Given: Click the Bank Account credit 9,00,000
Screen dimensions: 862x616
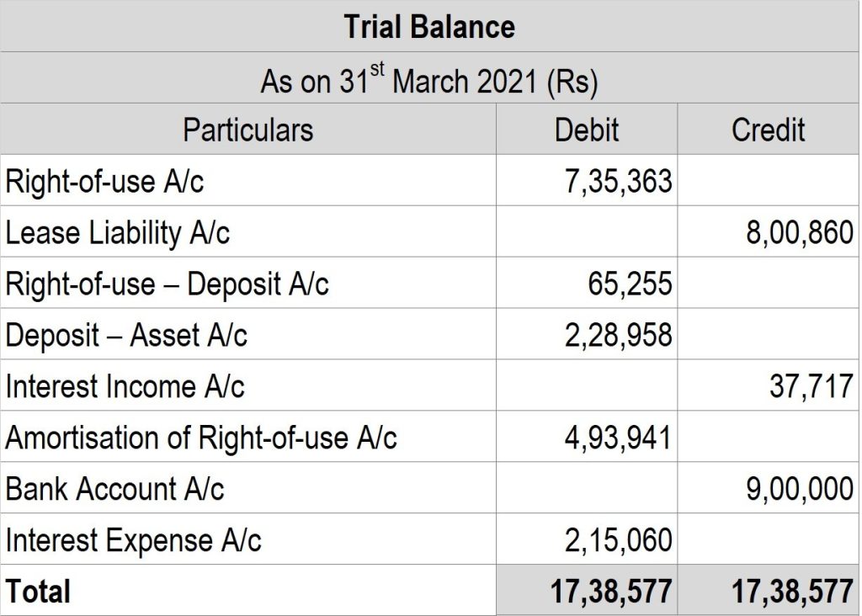Looking at the screenshot, I should tap(799, 490).
